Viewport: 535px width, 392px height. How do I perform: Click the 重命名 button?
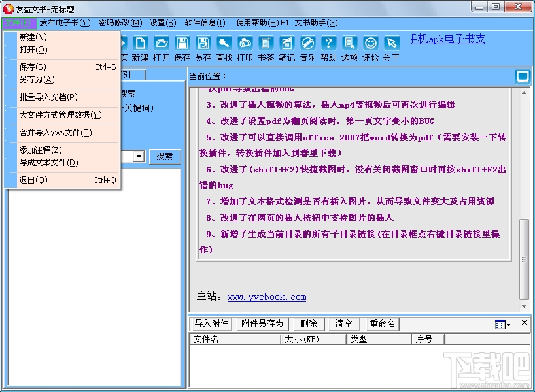[x=382, y=323]
